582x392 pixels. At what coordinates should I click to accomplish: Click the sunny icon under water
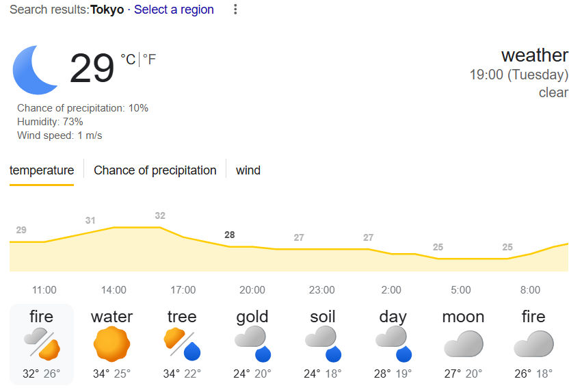tap(111, 344)
